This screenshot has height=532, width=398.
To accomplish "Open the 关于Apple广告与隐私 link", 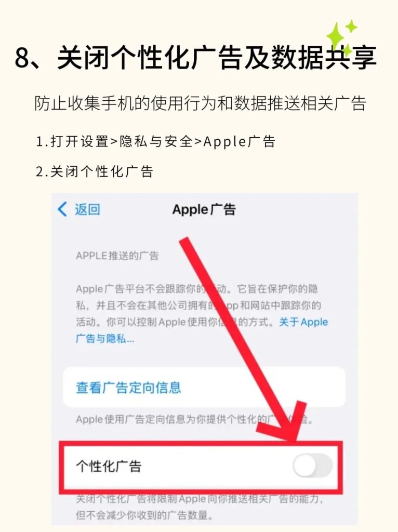I will tap(202, 330).
